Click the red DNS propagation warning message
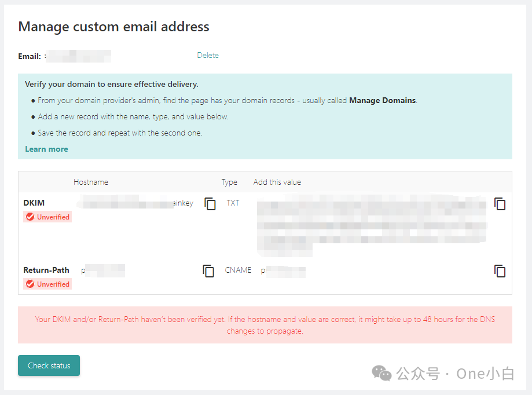This screenshot has height=395, width=532. pos(265,325)
